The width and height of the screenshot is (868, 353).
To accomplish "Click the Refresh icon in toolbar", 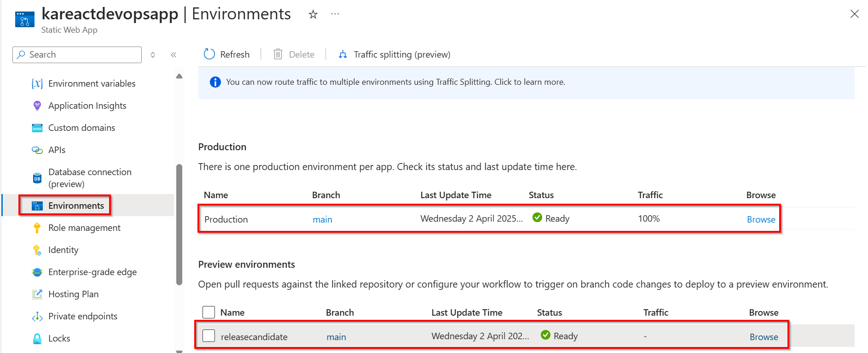I will coord(209,54).
